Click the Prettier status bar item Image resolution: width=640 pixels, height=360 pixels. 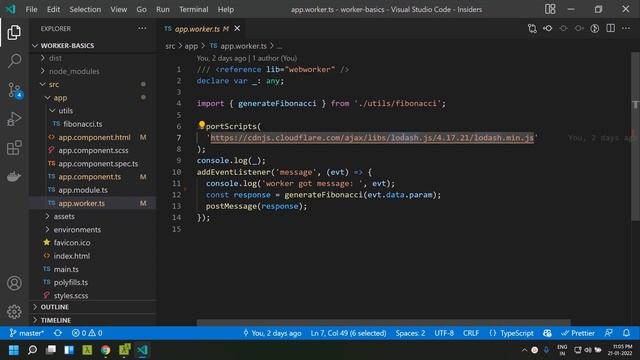(x=578, y=333)
